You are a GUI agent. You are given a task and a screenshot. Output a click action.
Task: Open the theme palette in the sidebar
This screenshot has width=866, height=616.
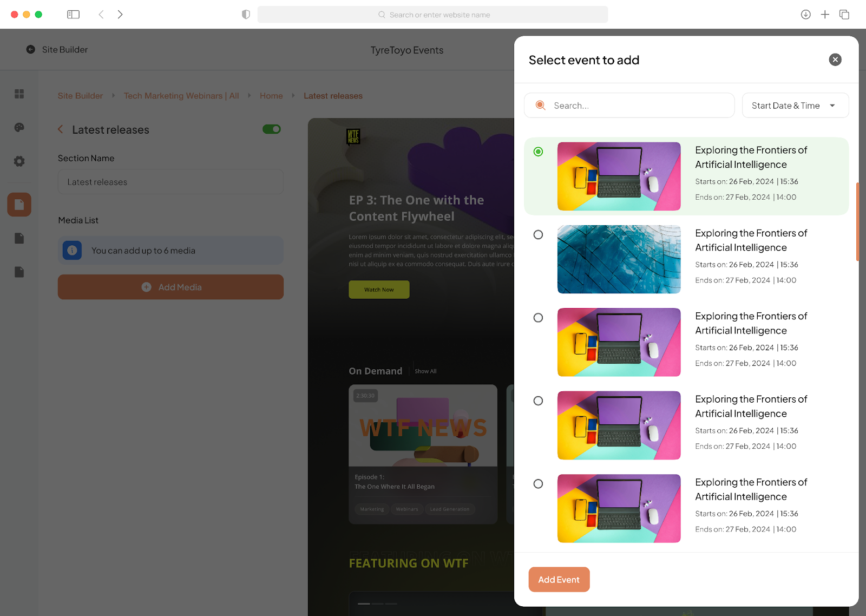19,128
